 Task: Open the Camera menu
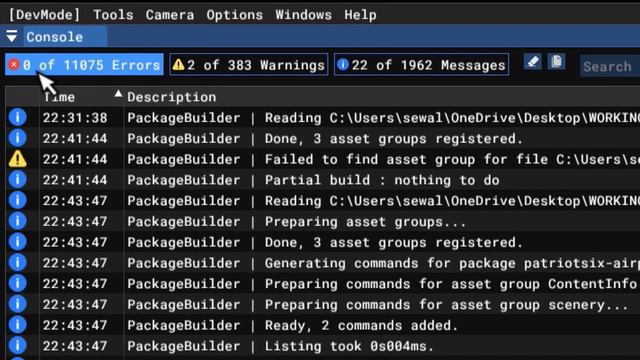coord(170,15)
